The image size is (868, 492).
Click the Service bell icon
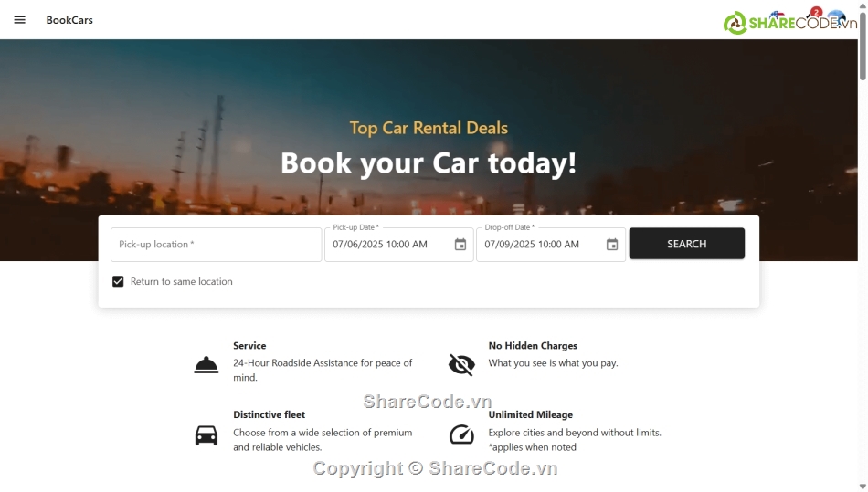(x=206, y=365)
